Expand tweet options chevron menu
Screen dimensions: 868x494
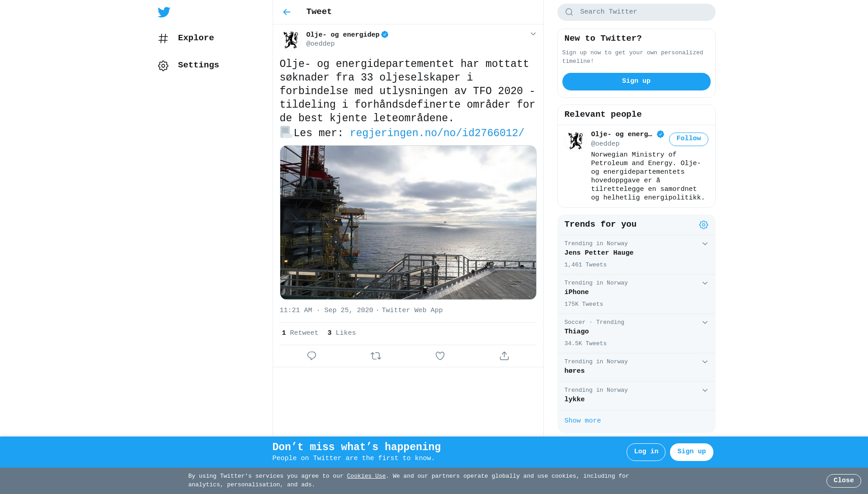[x=533, y=34]
